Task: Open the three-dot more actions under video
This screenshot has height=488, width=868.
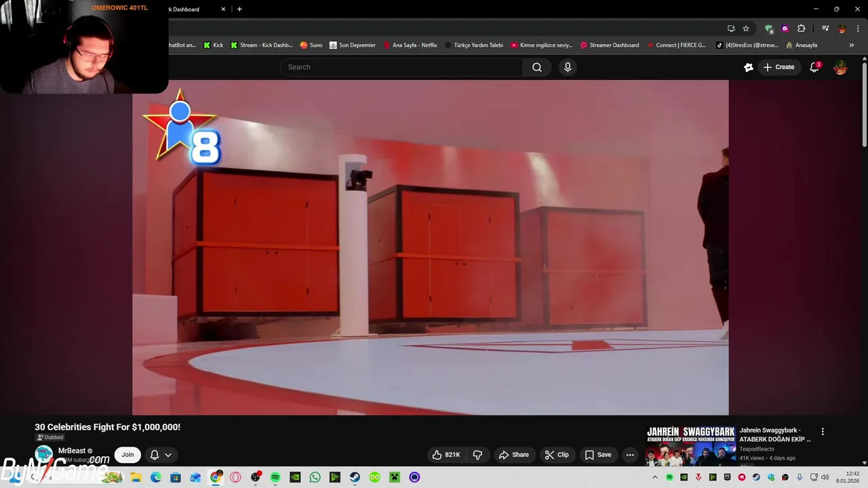Action: [x=630, y=455]
